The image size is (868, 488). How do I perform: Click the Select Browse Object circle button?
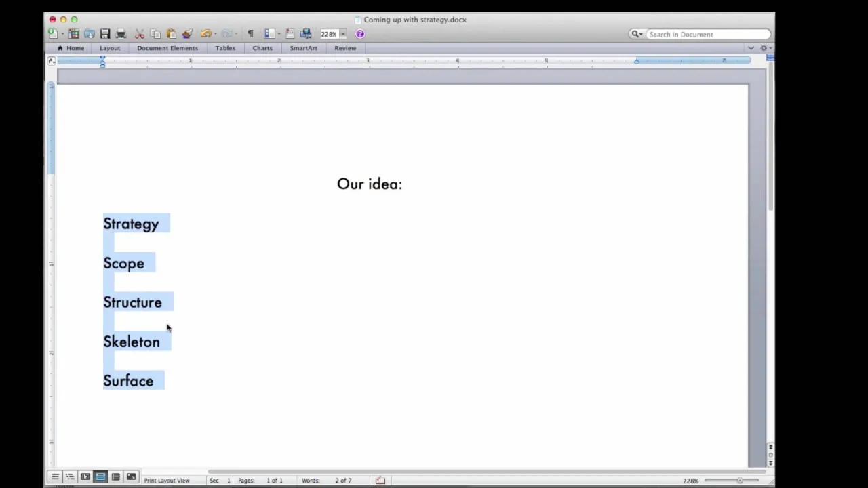(770, 455)
